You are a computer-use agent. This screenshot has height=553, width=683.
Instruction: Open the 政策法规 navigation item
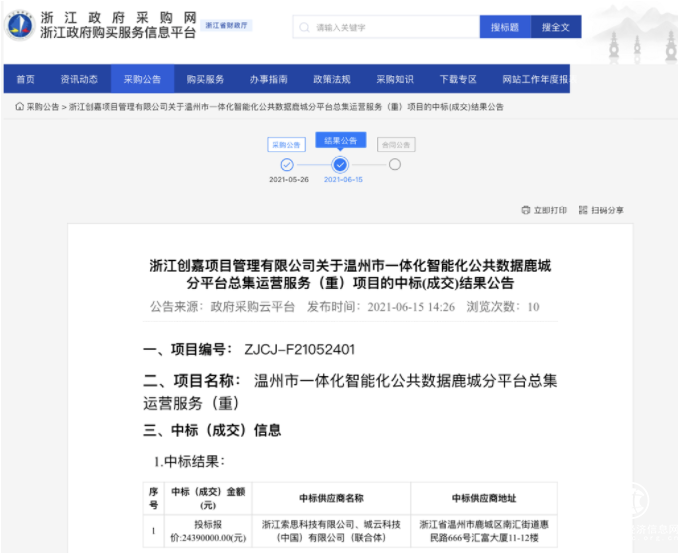pyautogui.click(x=332, y=79)
